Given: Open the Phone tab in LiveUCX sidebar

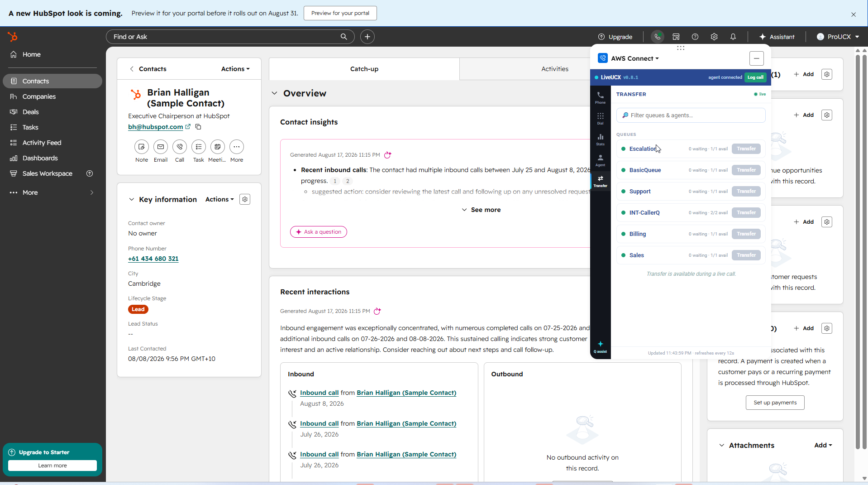Looking at the screenshot, I should pyautogui.click(x=600, y=97).
